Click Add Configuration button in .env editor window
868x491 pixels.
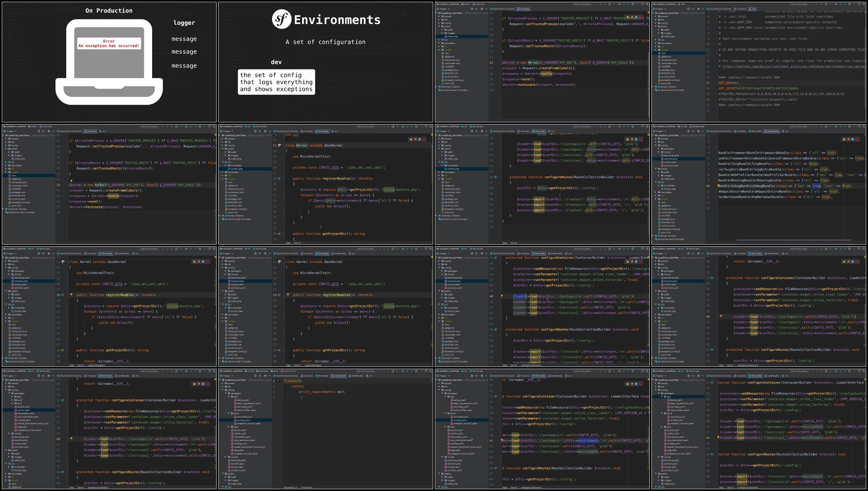pos(799,4)
